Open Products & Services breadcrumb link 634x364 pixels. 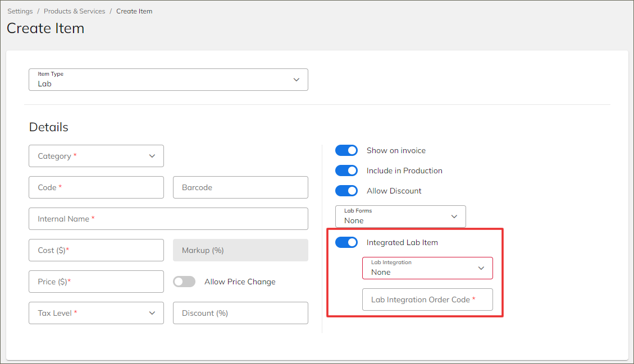[x=74, y=11]
